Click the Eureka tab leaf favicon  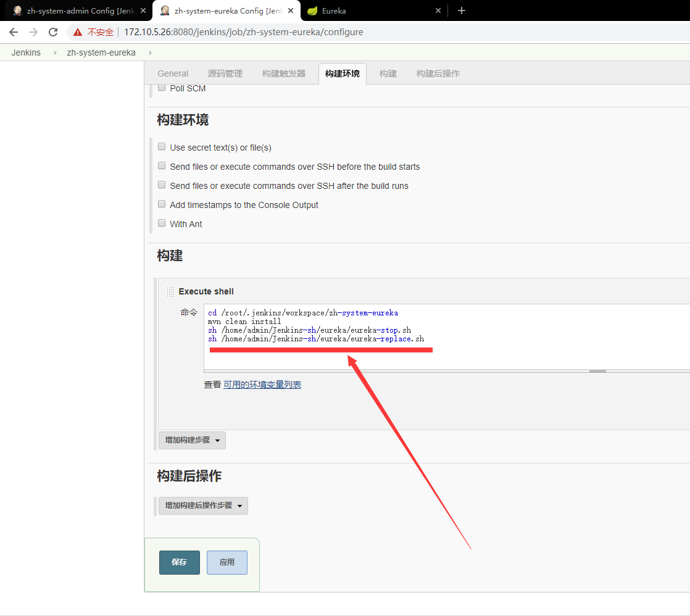312,11
